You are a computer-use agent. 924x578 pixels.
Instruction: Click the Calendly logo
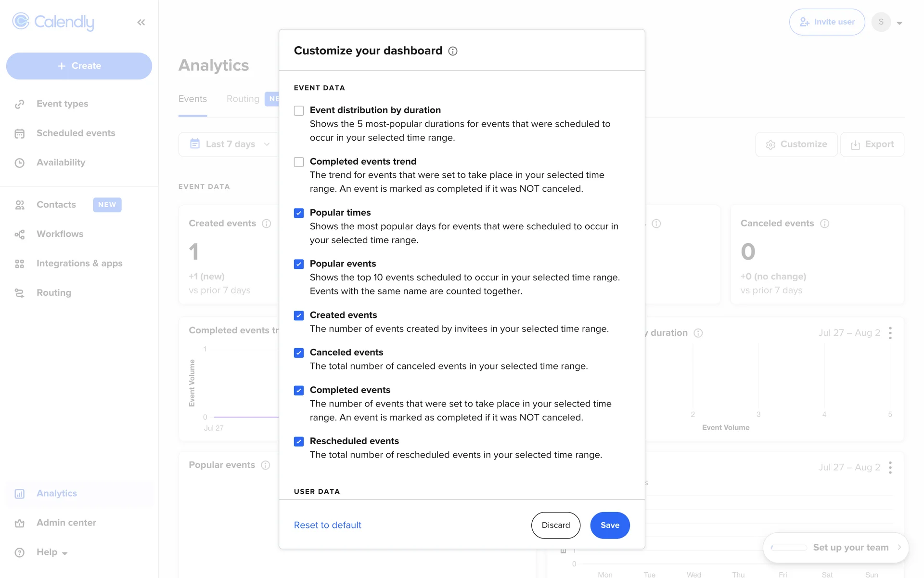(x=53, y=22)
